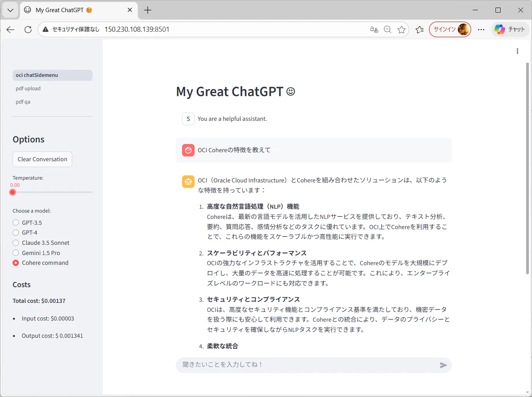This screenshot has width=532, height=397.
Task: Click the yellow assistant robot avatar
Action: 188,182
